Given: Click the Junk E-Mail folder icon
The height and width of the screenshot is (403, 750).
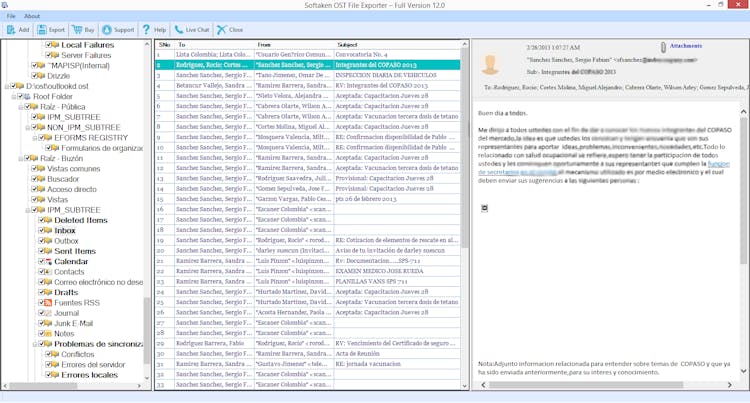Looking at the screenshot, I should (48, 323).
